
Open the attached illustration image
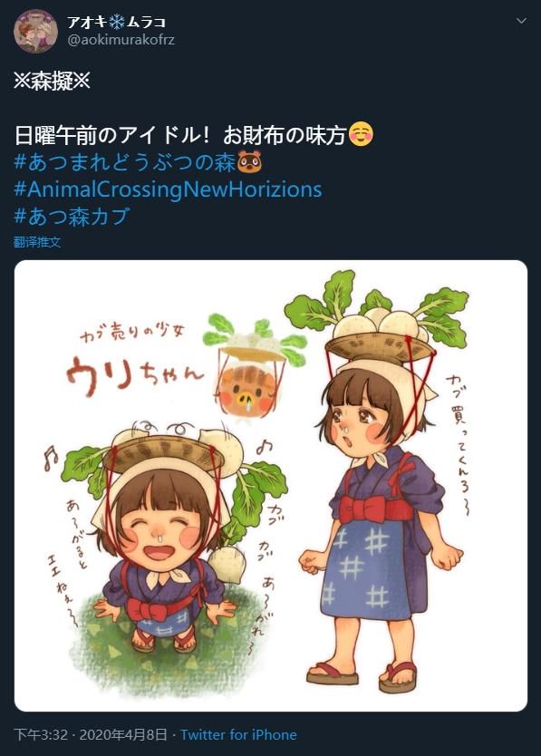click(270, 486)
